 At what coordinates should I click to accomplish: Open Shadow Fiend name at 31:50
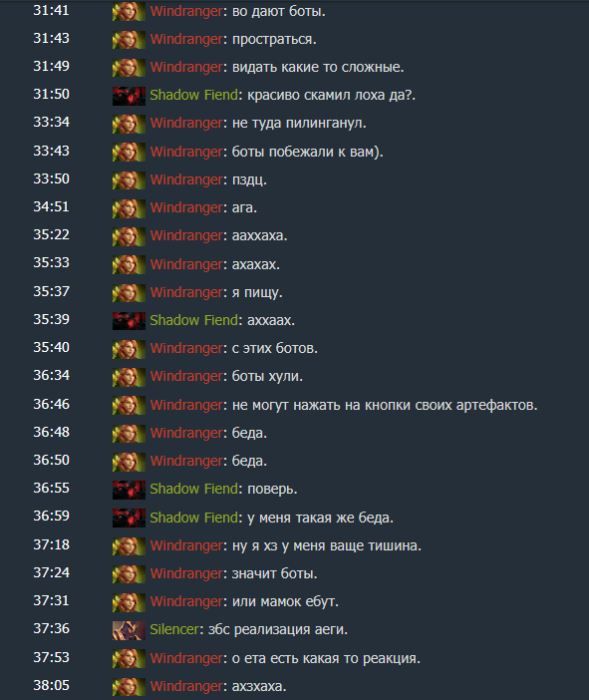[x=193, y=95]
